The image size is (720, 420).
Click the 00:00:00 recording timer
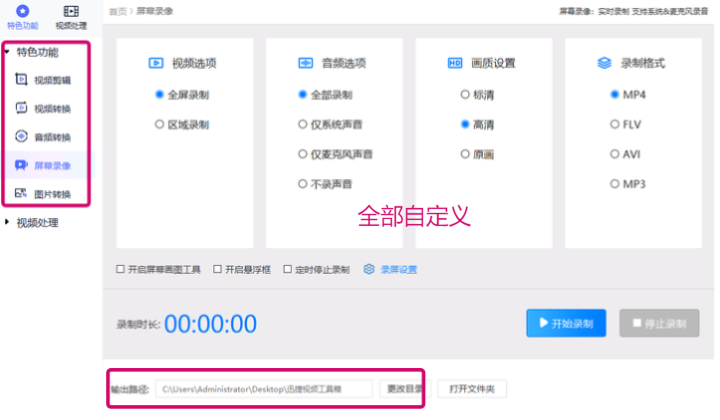tap(210, 324)
